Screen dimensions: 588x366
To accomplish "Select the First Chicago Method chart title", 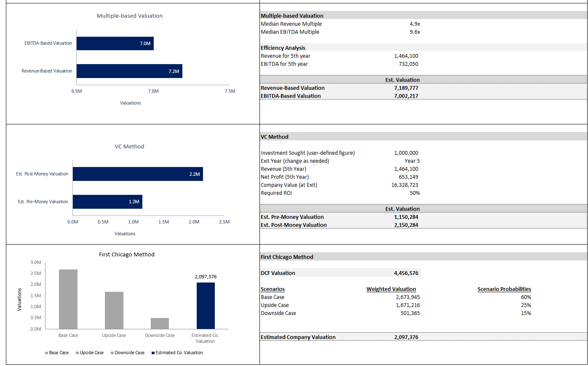I will 127,255.
